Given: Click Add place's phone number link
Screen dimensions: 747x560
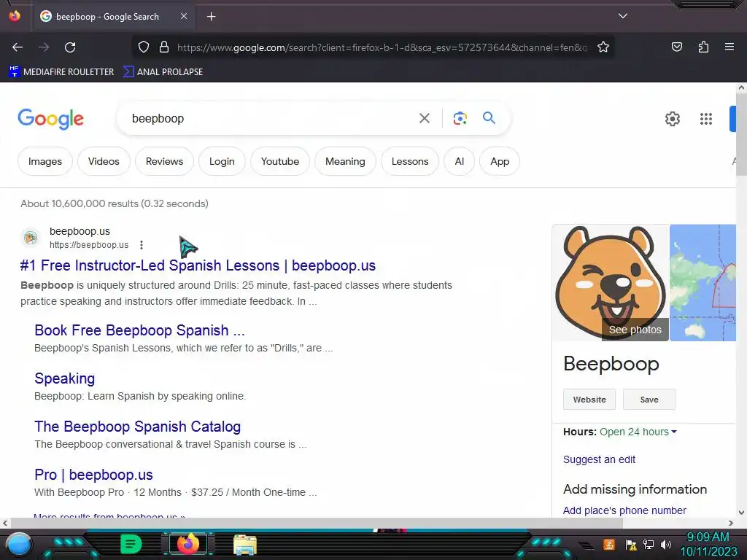Looking at the screenshot, I should [624, 510].
